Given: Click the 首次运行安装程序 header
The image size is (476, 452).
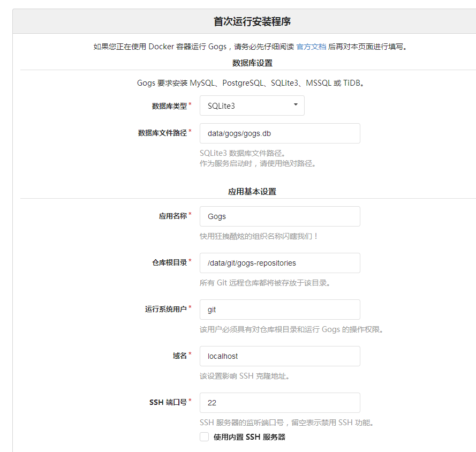Looking at the screenshot, I should point(238,20).
